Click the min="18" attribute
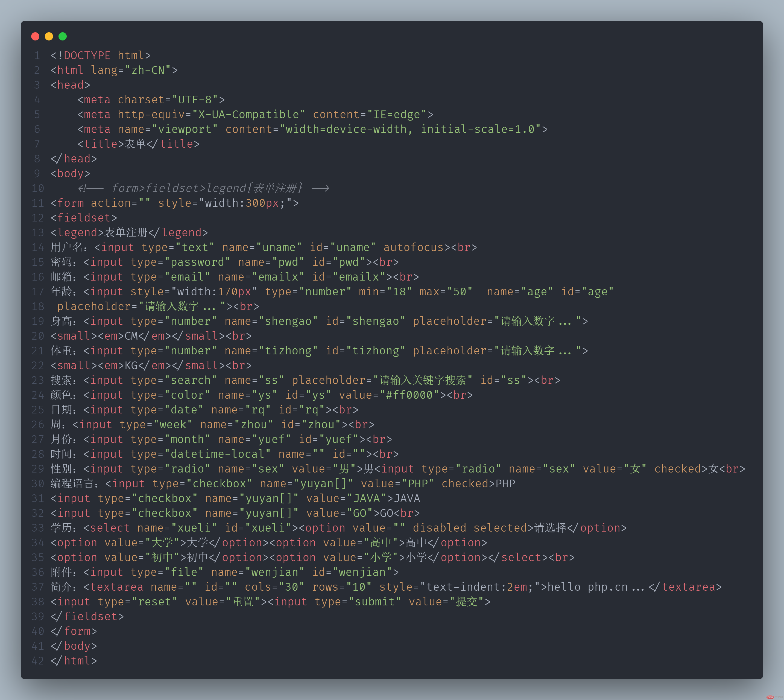Viewport: 784px width, 700px height. pos(385,291)
